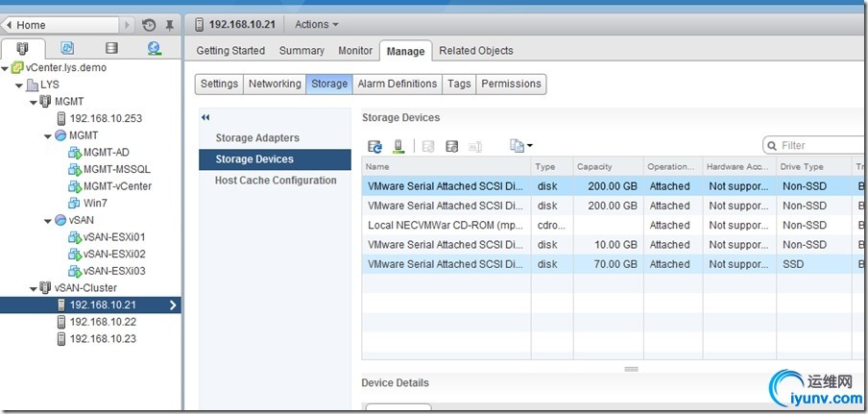The height and width of the screenshot is (414, 868).
Task: Click the disk toolbar icon beside detach
Action: point(451,146)
